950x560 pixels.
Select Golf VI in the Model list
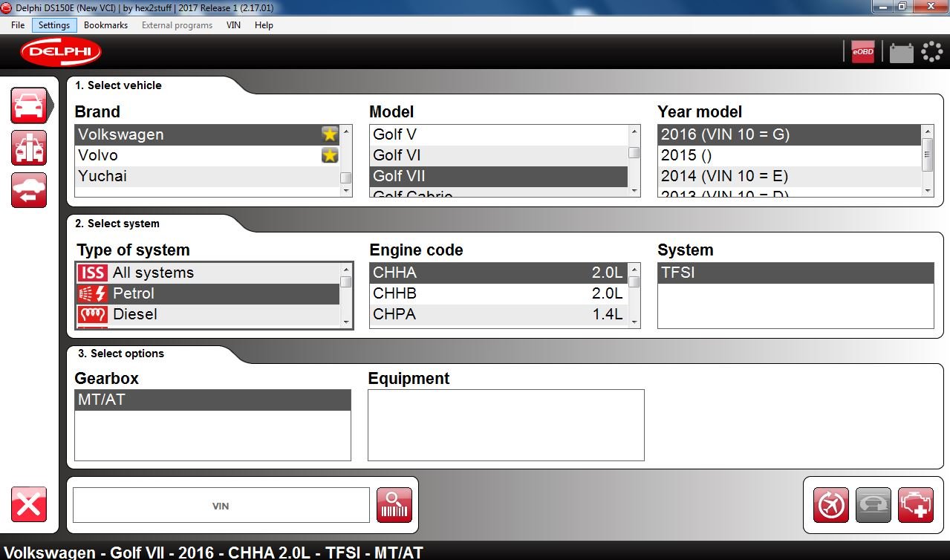(498, 155)
